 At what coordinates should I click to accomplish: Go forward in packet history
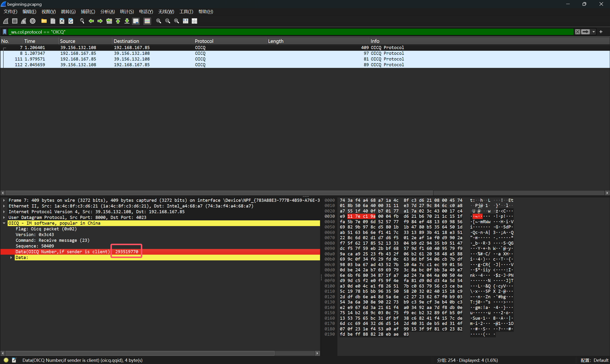tap(100, 21)
